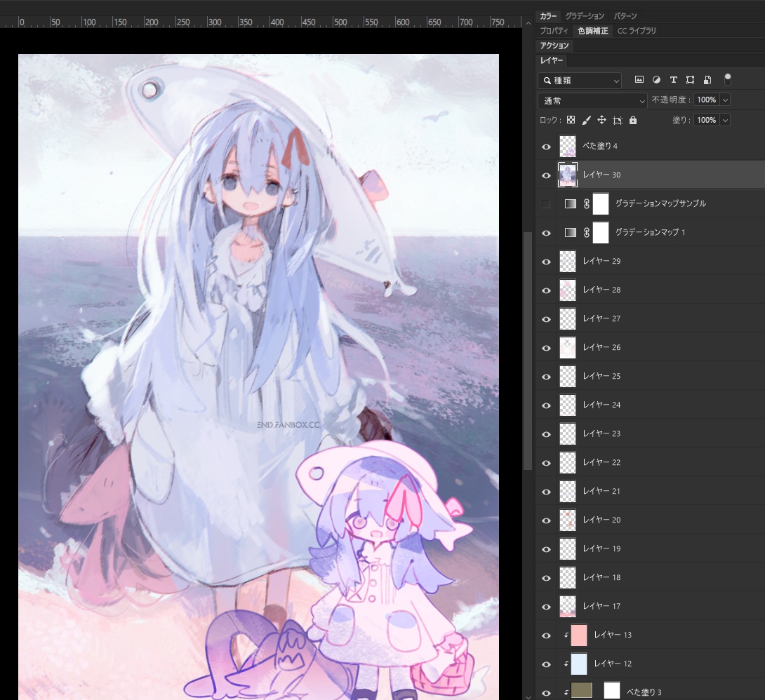Expand the 不透明度 opacity slider dropdown
This screenshot has height=700, width=765.
point(725,100)
